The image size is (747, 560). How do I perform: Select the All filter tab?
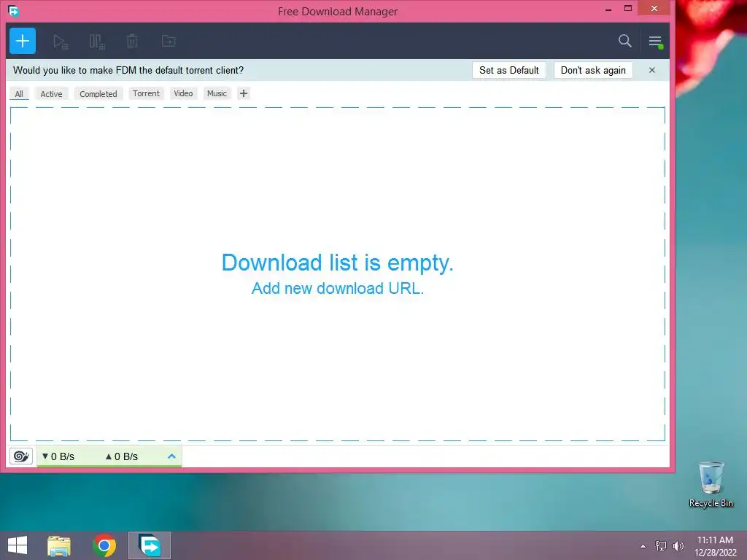pyautogui.click(x=19, y=94)
